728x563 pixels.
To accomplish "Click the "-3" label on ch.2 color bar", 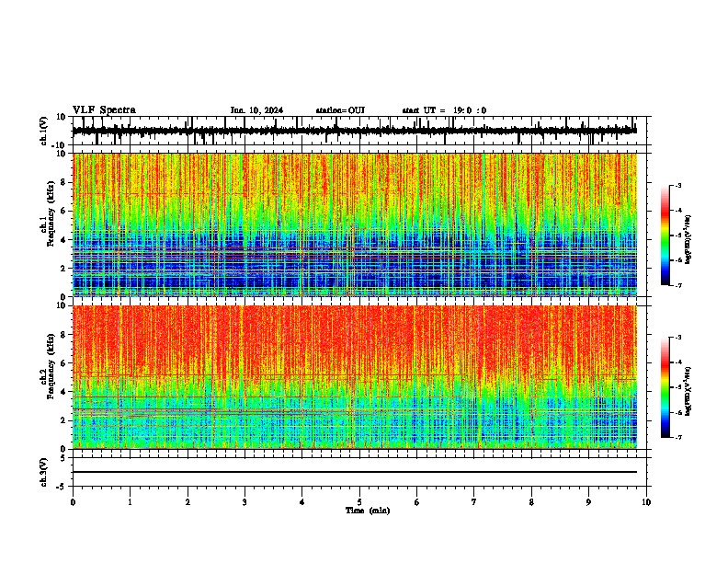I will (678, 338).
